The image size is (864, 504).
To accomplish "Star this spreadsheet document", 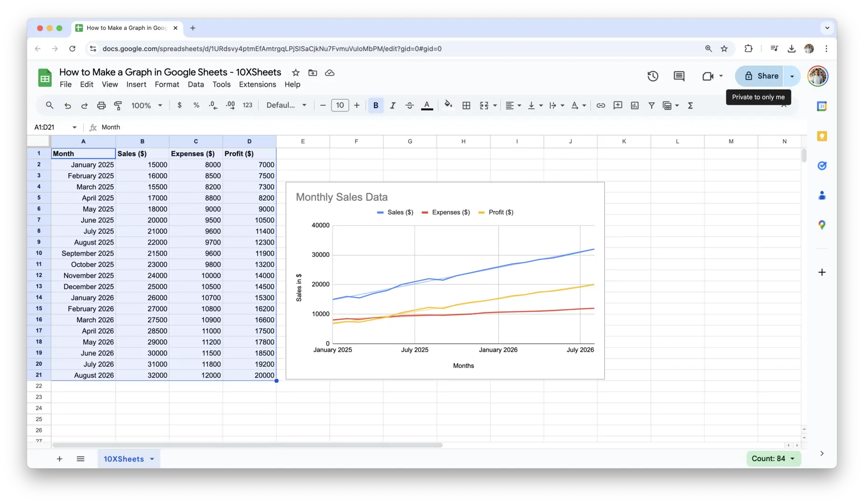I will 296,73.
